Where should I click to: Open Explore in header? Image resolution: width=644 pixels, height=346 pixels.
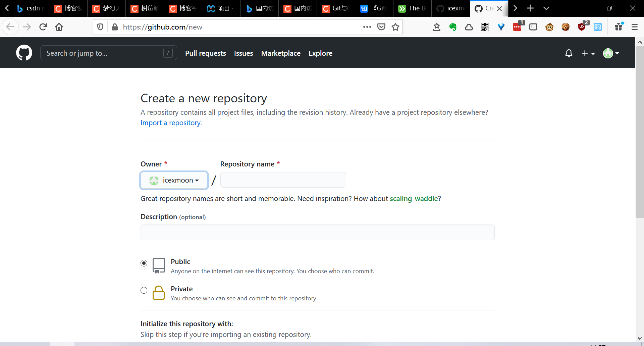pyautogui.click(x=320, y=53)
